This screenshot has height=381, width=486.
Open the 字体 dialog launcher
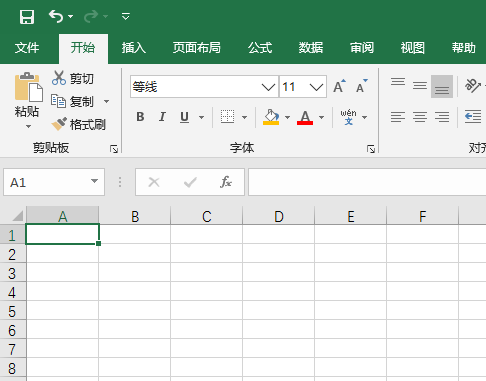[371, 149]
